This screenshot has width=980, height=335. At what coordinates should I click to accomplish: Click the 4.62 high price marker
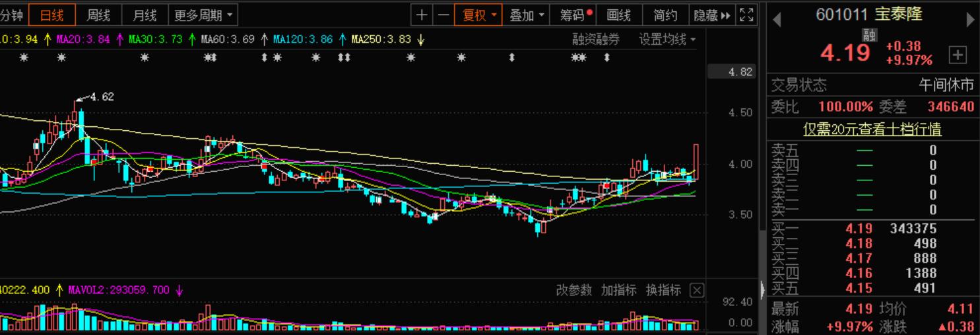102,96
